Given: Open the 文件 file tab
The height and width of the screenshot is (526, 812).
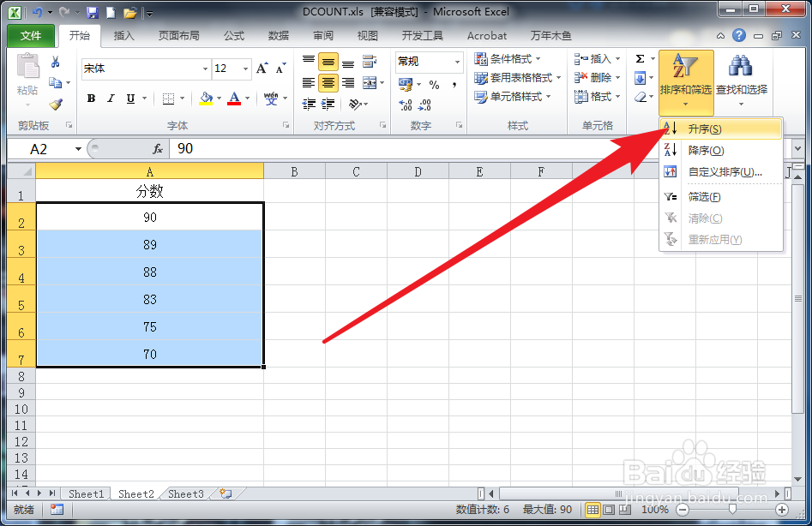Looking at the screenshot, I should tap(31, 36).
